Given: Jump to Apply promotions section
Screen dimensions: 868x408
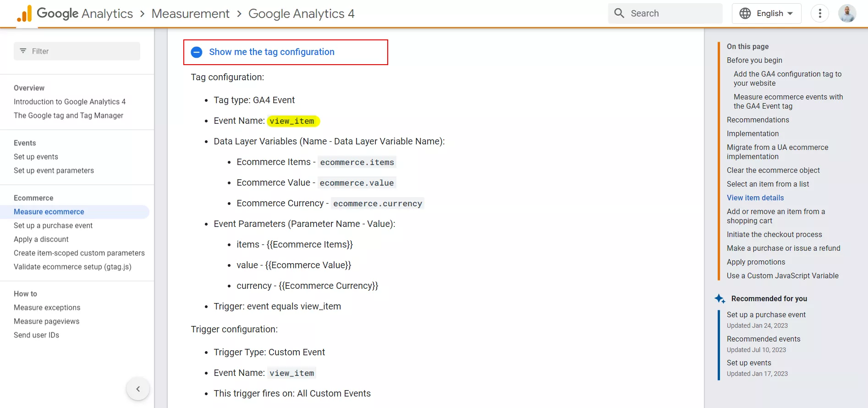Looking at the screenshot, I should [x=756, y=262].
